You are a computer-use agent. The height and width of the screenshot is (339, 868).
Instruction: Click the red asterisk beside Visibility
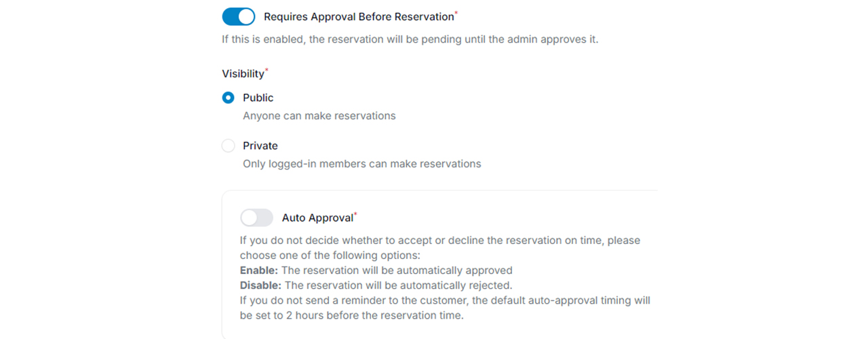(x=267, y=70)
